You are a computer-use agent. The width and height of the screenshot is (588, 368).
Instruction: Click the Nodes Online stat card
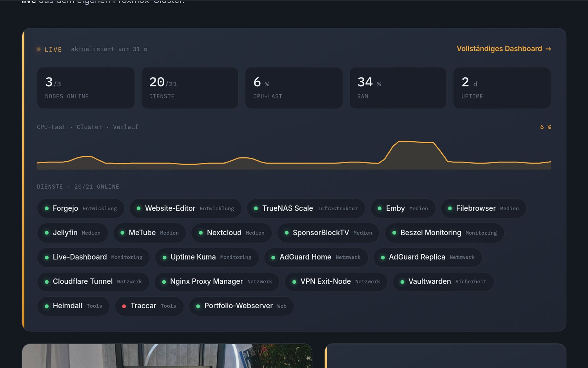86,88
